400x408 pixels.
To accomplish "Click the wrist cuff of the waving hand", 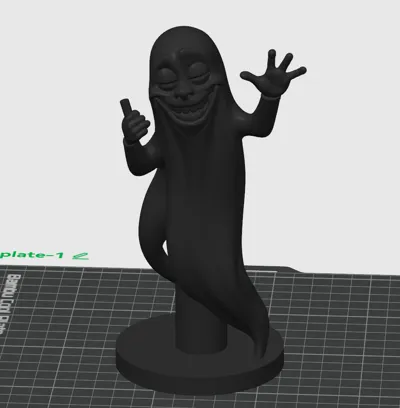I will pyautogui.click(x=270, y=97).
